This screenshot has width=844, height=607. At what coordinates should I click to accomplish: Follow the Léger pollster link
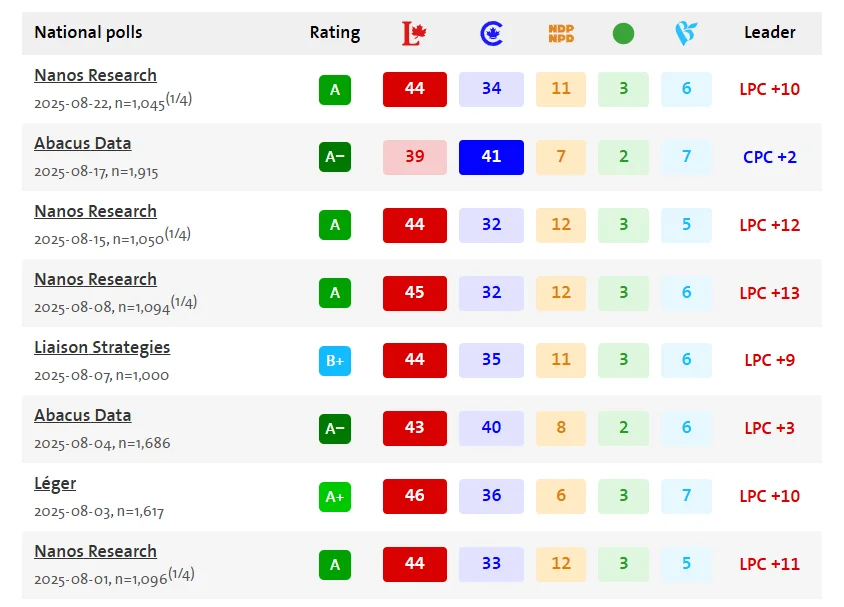click(55, 483)
